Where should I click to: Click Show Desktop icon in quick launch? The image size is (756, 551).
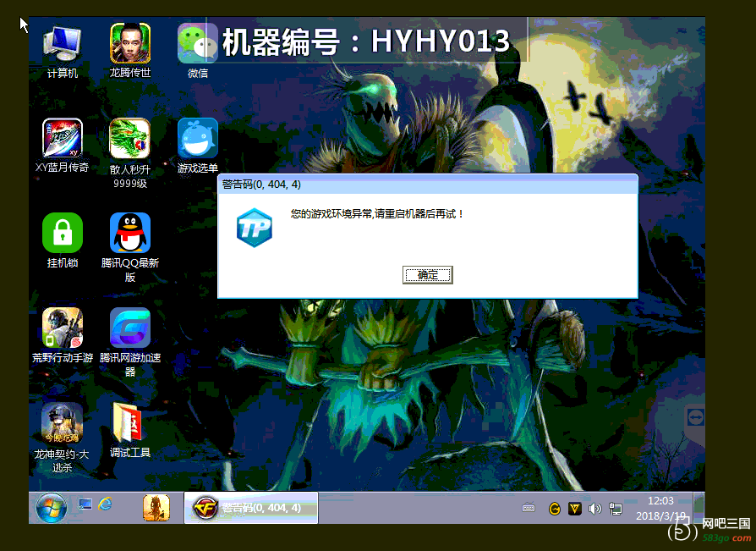(85, 504)
